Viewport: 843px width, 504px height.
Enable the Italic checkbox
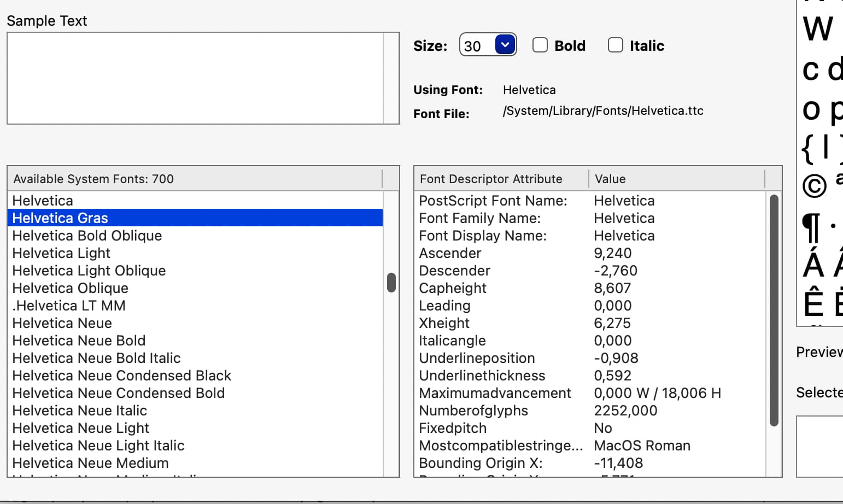(616, 45)
